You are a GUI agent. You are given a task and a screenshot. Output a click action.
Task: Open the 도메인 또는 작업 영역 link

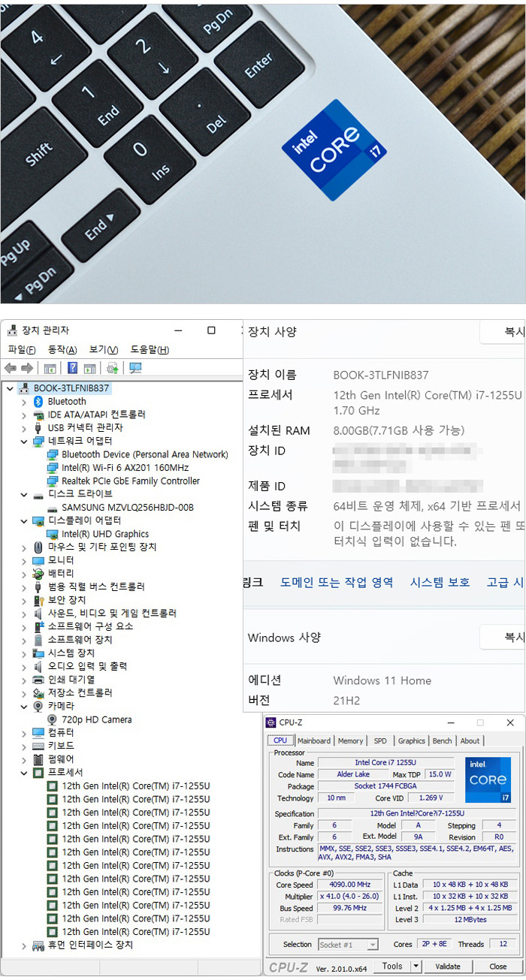[337, 582]
